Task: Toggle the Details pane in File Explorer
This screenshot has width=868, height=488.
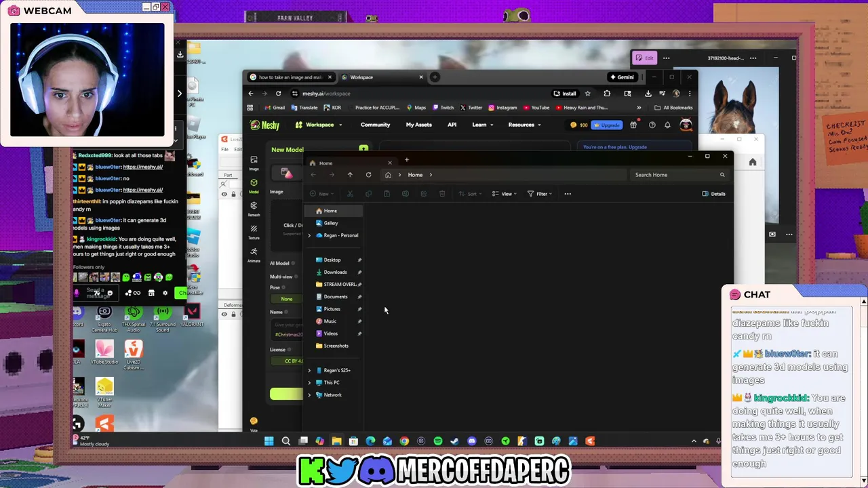Action: pos(713,194)
